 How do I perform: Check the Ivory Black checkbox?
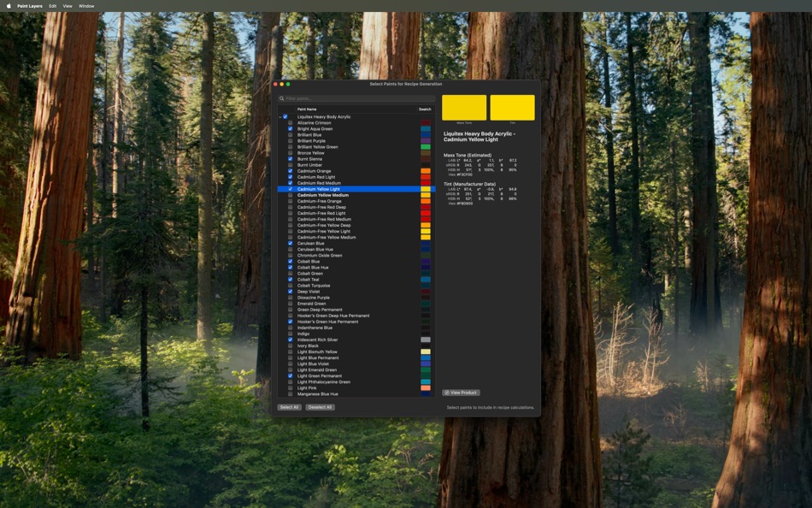point(290,346)
